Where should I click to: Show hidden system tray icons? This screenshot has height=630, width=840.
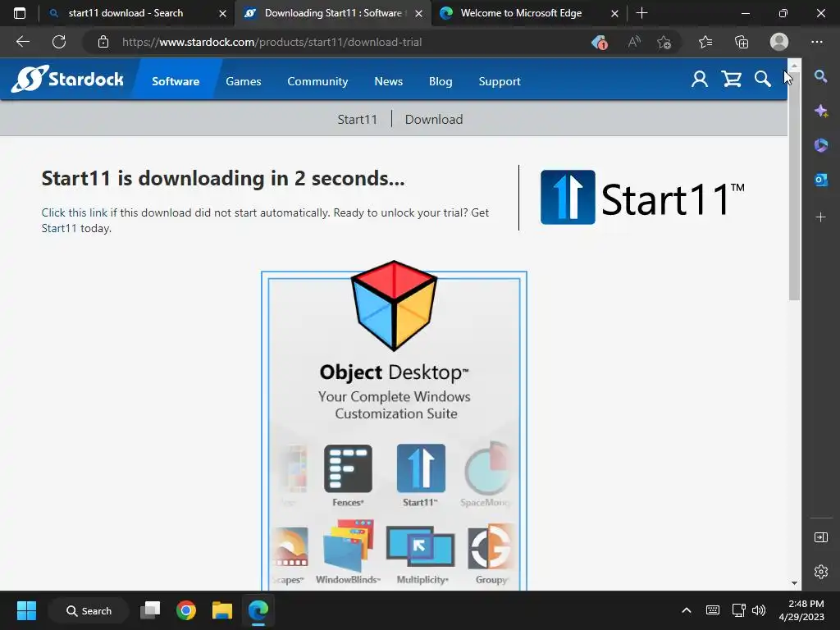coord(687,610)
